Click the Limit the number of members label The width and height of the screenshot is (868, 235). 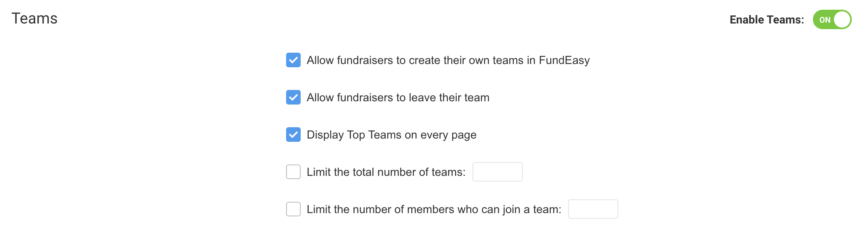pyautogui.click(x=434, y=209)
